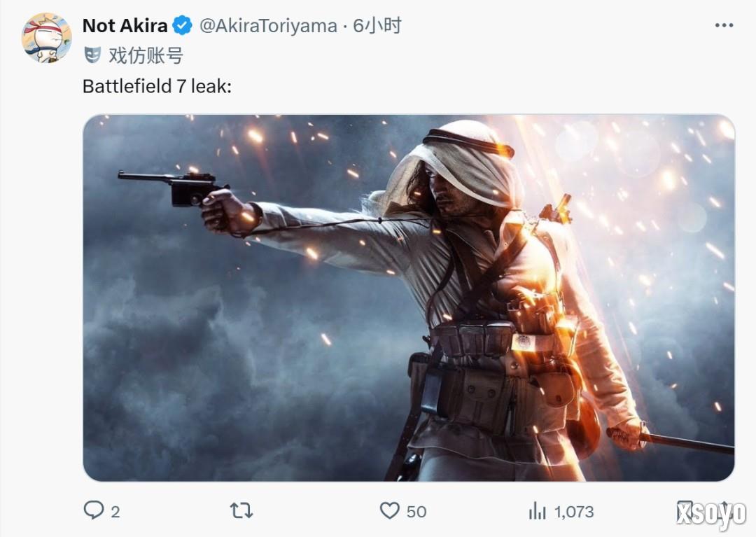Click the xsoyo watermark logo
756x537 pixels.
[x=710, y=514]
